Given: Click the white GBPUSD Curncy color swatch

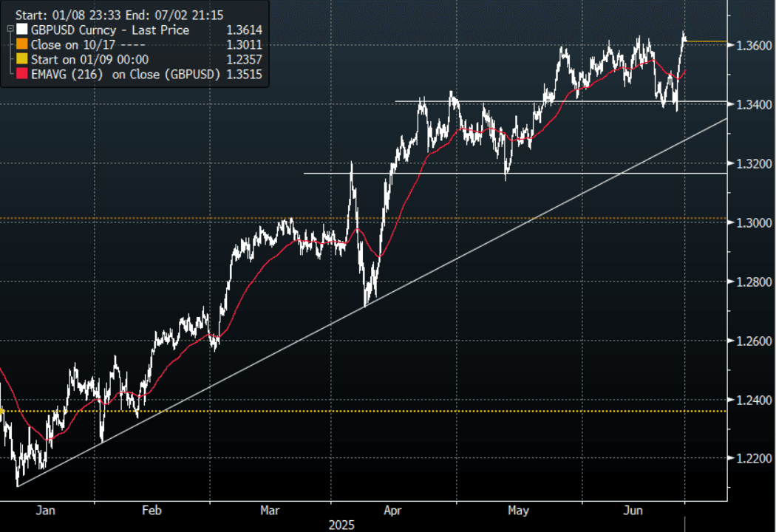Looking at the screenshot, I should pos(22,30).
